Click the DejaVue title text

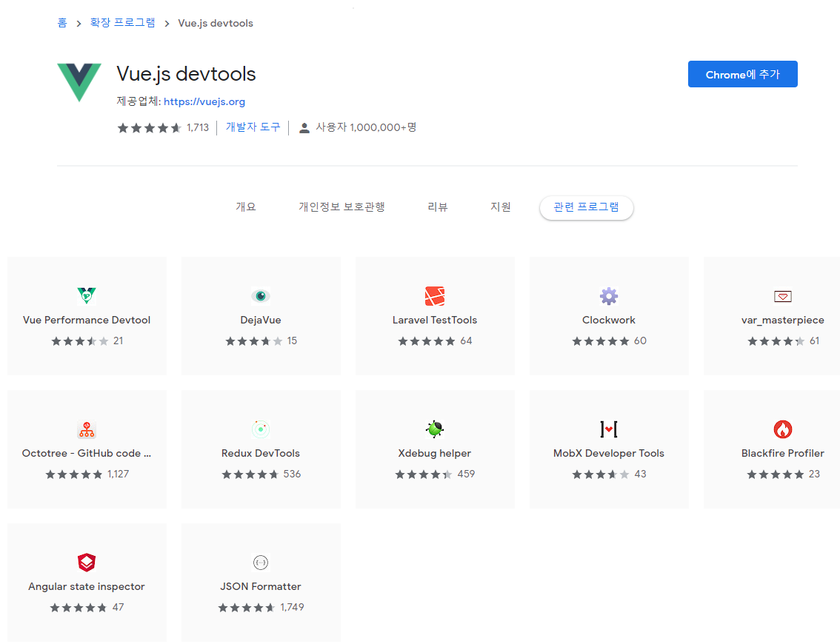pos(260,320)
